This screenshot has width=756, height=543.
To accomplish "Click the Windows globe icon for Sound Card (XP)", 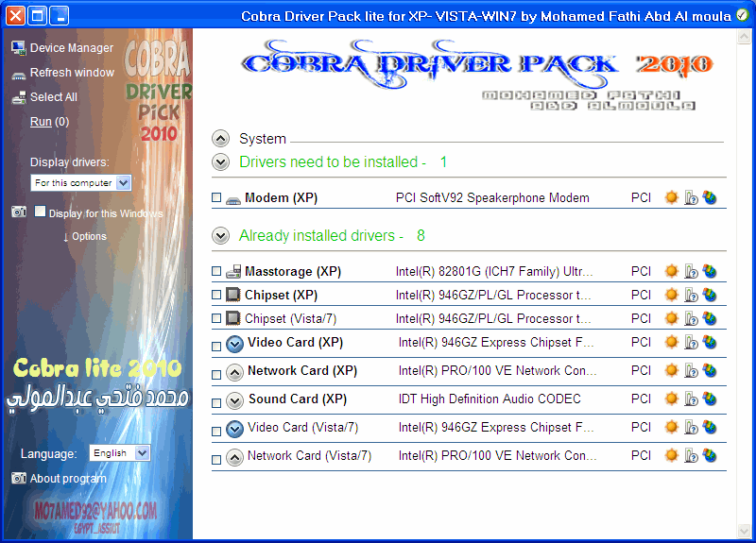I will click(x=710, y=399).
